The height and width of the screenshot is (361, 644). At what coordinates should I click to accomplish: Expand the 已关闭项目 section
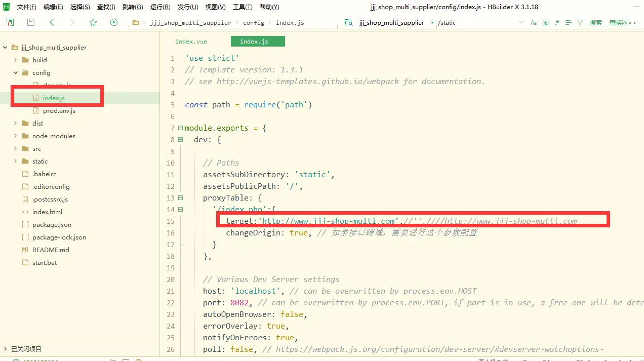(x=6, y=349)
